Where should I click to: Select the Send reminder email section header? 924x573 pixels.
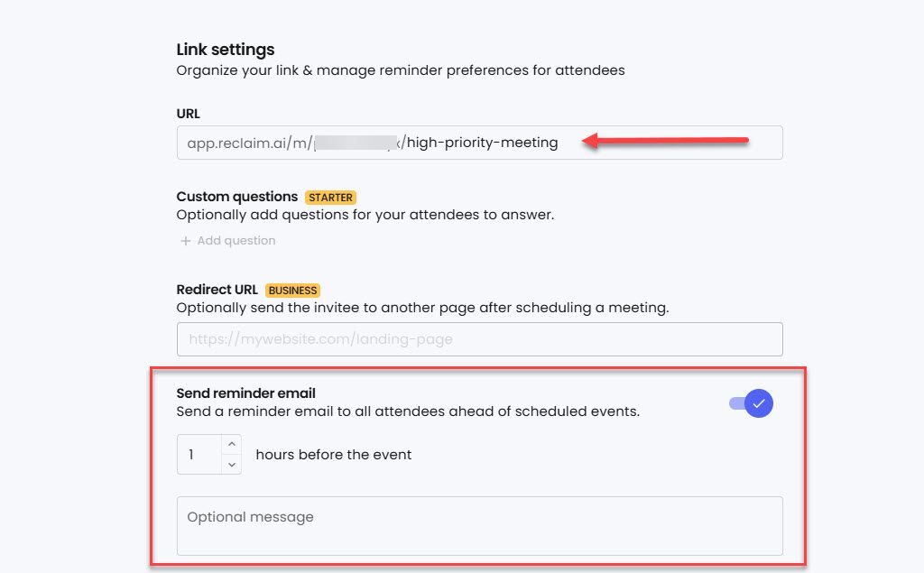(245, 393)
